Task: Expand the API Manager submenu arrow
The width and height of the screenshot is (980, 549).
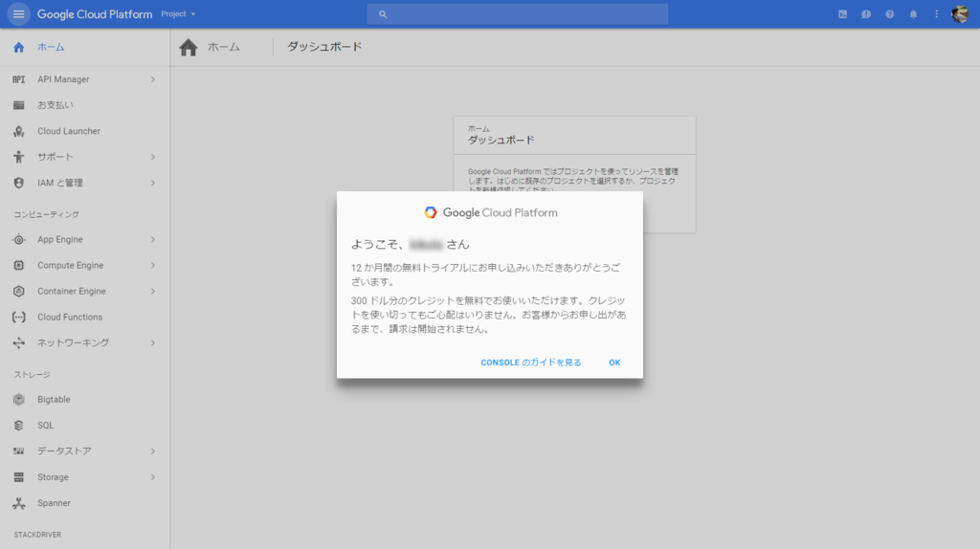Action: [152, 79]
